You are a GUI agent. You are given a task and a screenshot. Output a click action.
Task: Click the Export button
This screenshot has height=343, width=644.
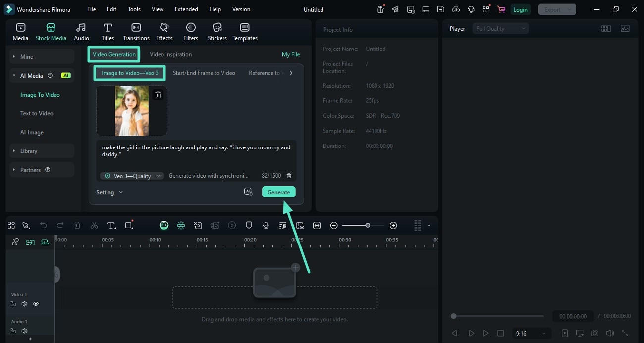(557, 9)
